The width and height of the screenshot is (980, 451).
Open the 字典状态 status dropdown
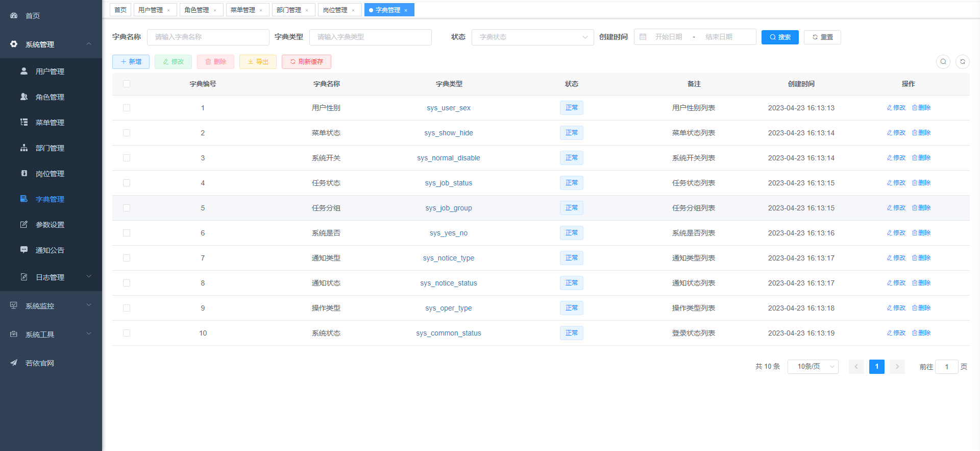click(533, 37)
